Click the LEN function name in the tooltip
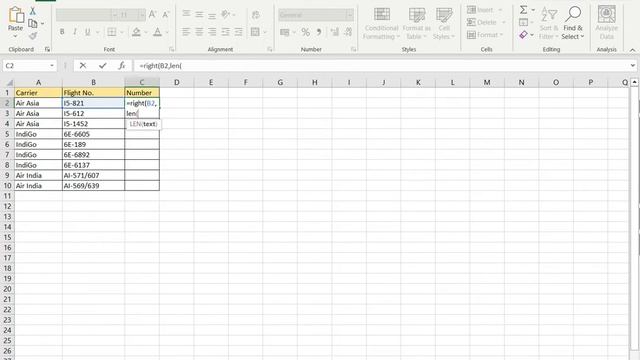This screenshot has height=360, width=640. click(135, 124)
